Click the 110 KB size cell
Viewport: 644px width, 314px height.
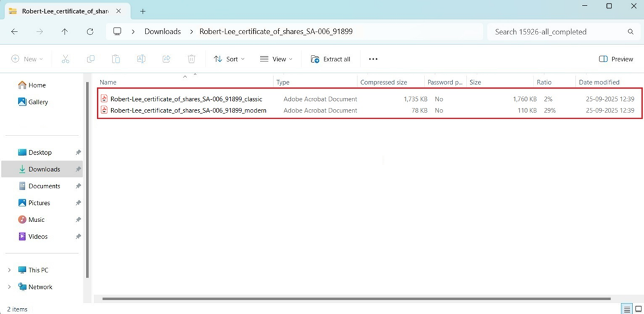click(x=526, y=110)
